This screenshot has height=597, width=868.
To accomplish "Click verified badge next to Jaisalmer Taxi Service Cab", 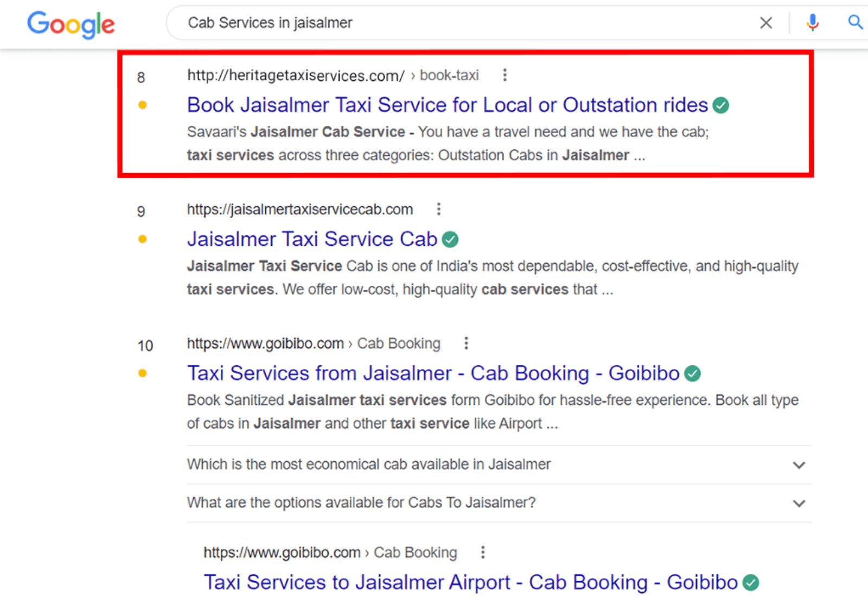I will (x=450, y=239).
